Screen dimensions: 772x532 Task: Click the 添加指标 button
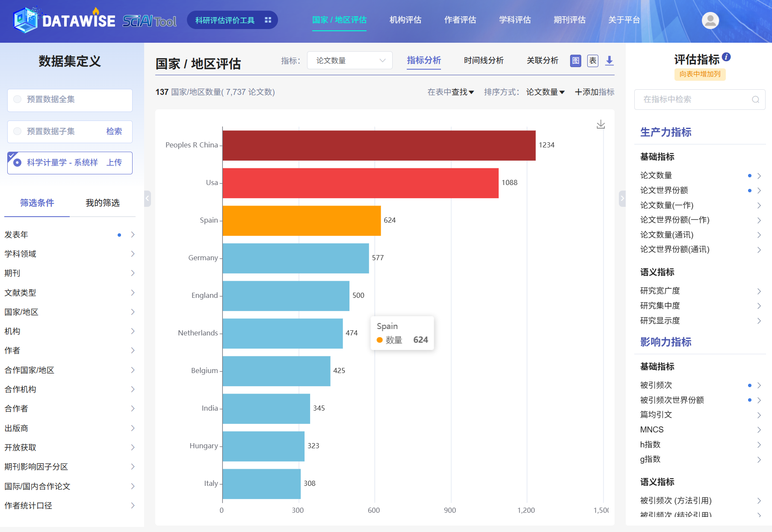(595, 92)
